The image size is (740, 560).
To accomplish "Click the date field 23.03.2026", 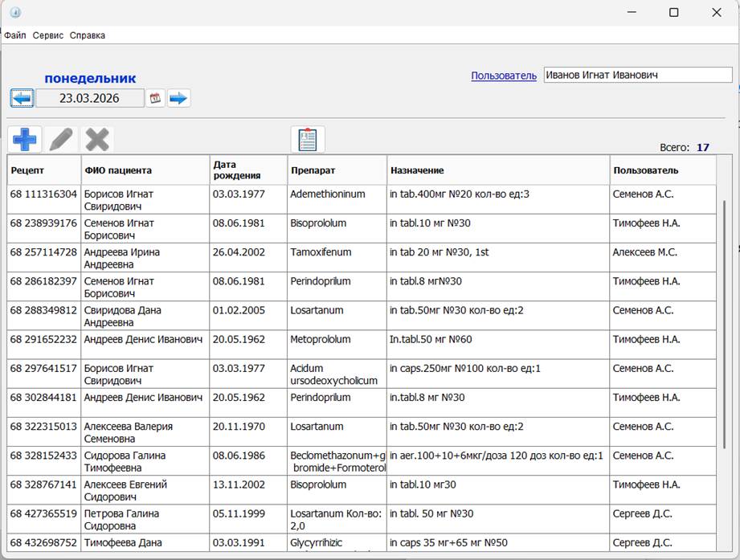I will pos(90,98).
